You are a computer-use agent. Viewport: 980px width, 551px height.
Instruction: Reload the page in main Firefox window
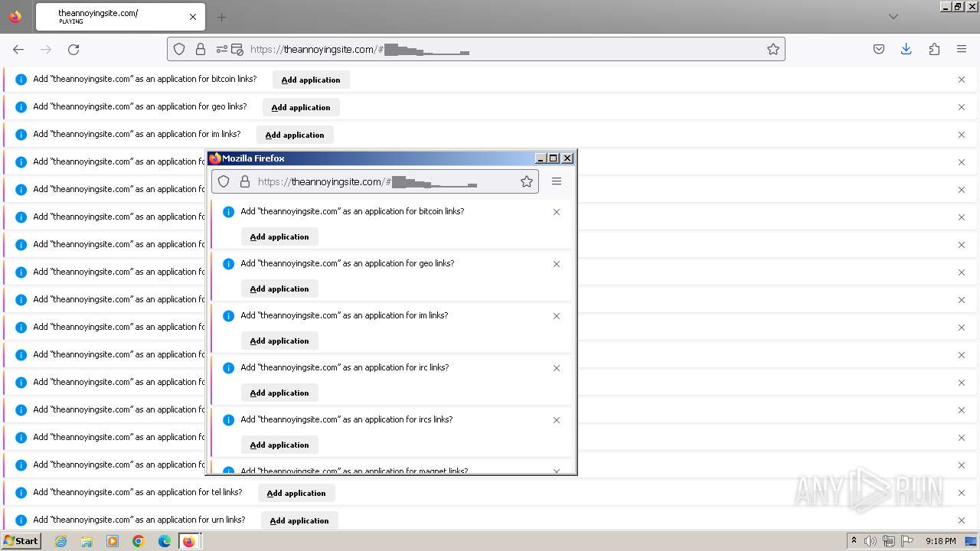click(x=73, y=49)
